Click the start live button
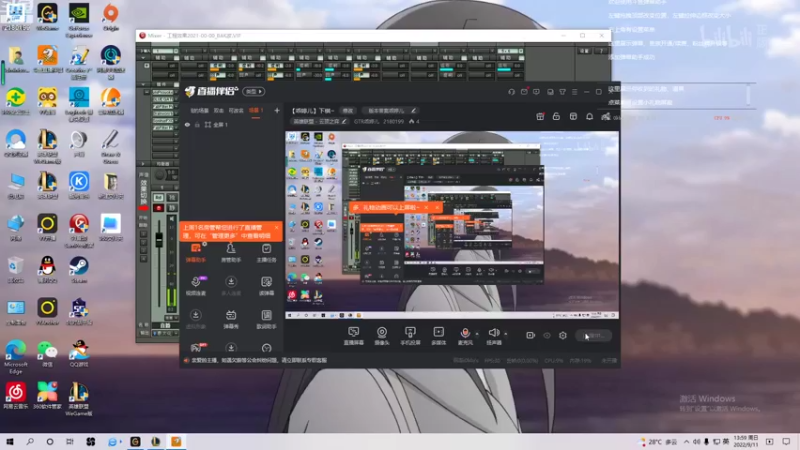 594,336
